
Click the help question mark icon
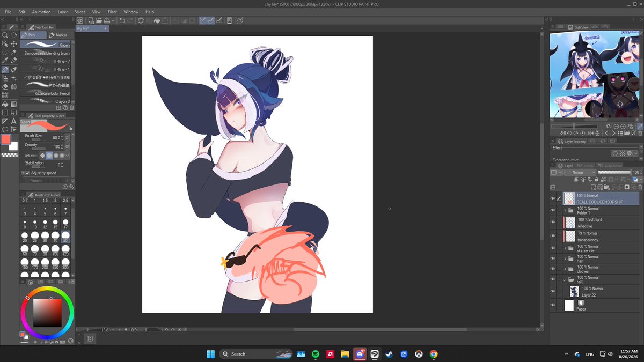click(x=240, y=20)
